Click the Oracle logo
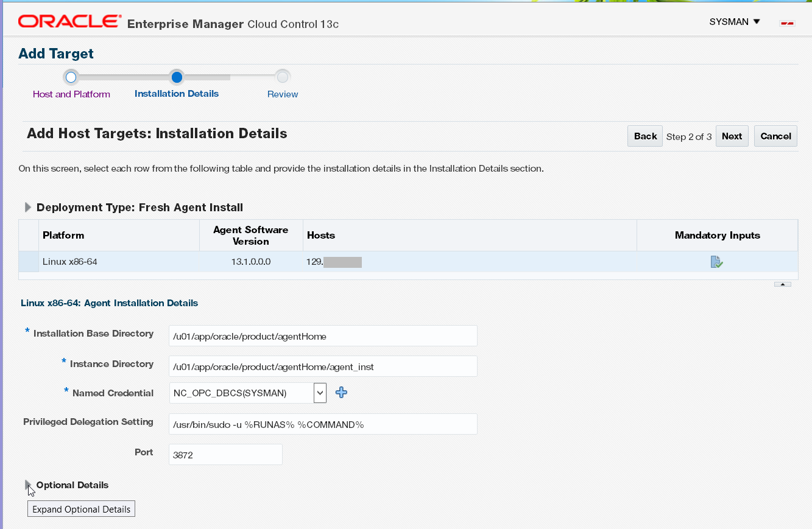 click(x=69, y=22)
